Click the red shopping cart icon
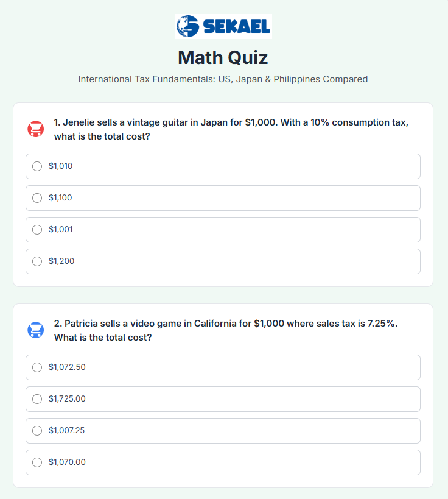448x499 pixels. 36,129
